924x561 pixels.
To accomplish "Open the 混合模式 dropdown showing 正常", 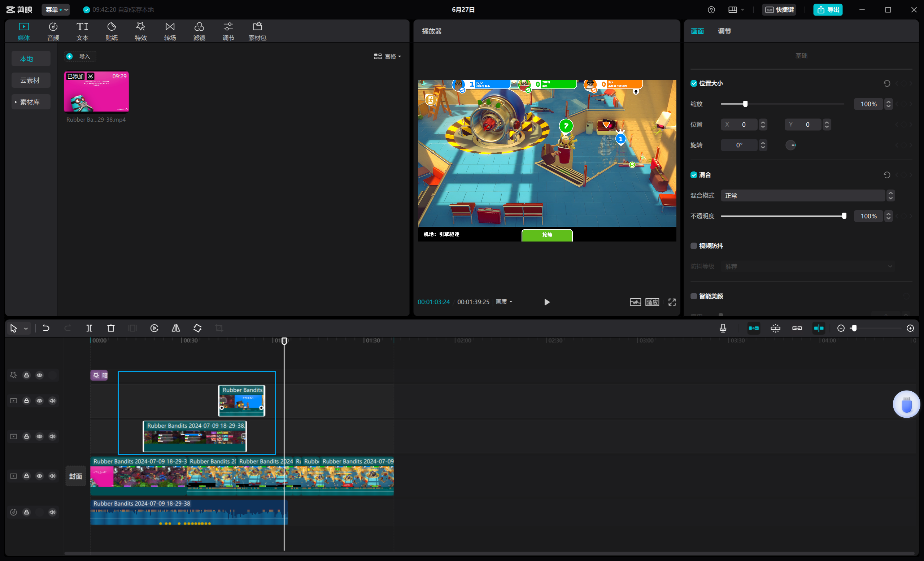I will (807, 195).
